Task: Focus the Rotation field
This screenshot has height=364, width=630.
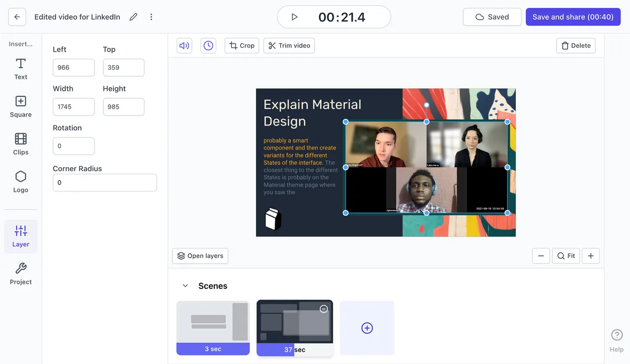Action: [x=73, y=146]
